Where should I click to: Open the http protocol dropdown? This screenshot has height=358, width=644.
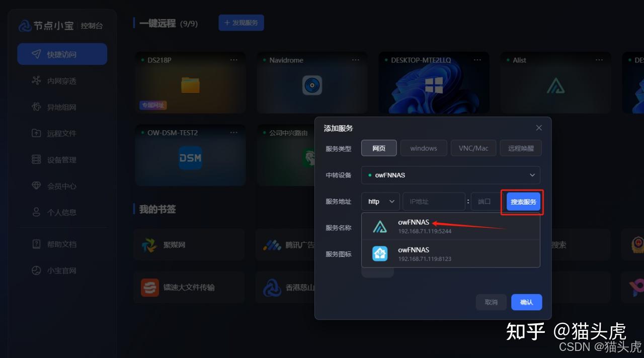tap(380, 201)
